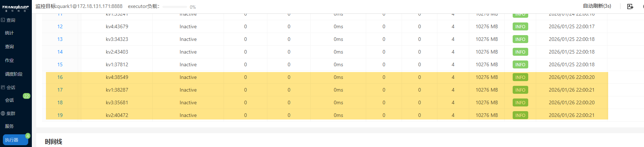Screen dimensions: 644x147
Task: Click the 查询 section terminal icon
Action: point(3,20)
